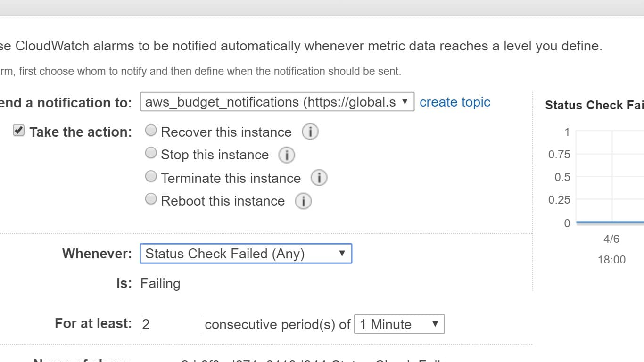Uncheck the Take the action checkbox

point(18,131)
